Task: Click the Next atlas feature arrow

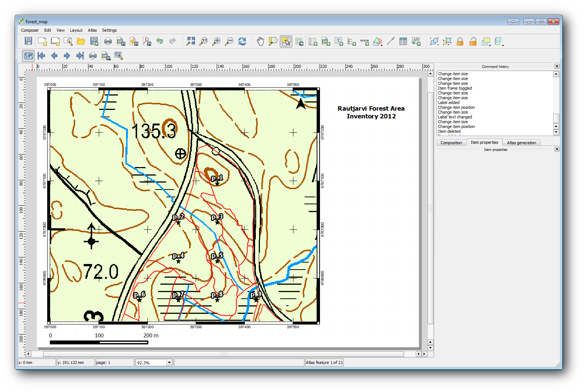Action: 67,56
